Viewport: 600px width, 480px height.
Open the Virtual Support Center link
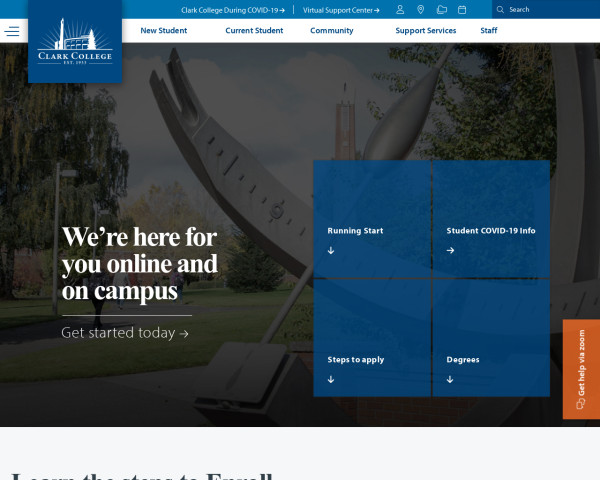[x=341, y=10]
